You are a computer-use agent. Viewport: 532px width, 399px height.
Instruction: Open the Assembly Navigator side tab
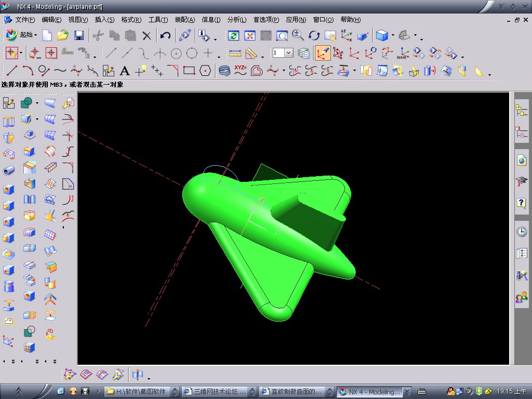[522, 110]
